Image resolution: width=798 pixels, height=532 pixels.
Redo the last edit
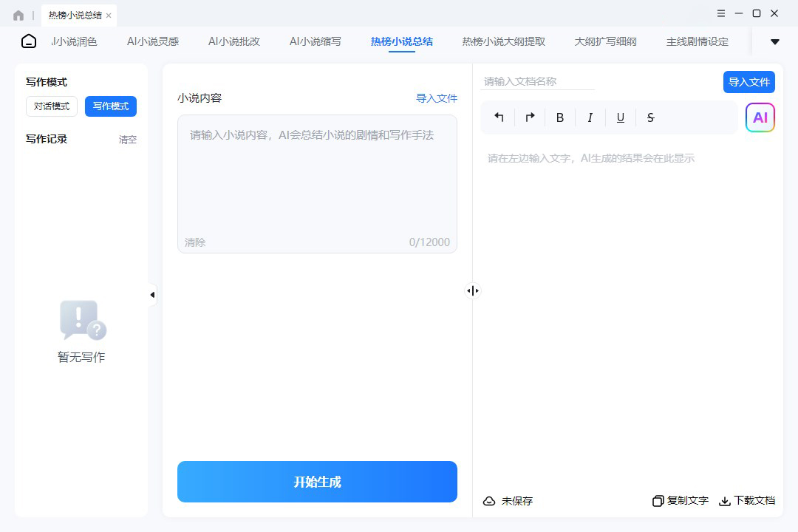click(x=530, y=117)
